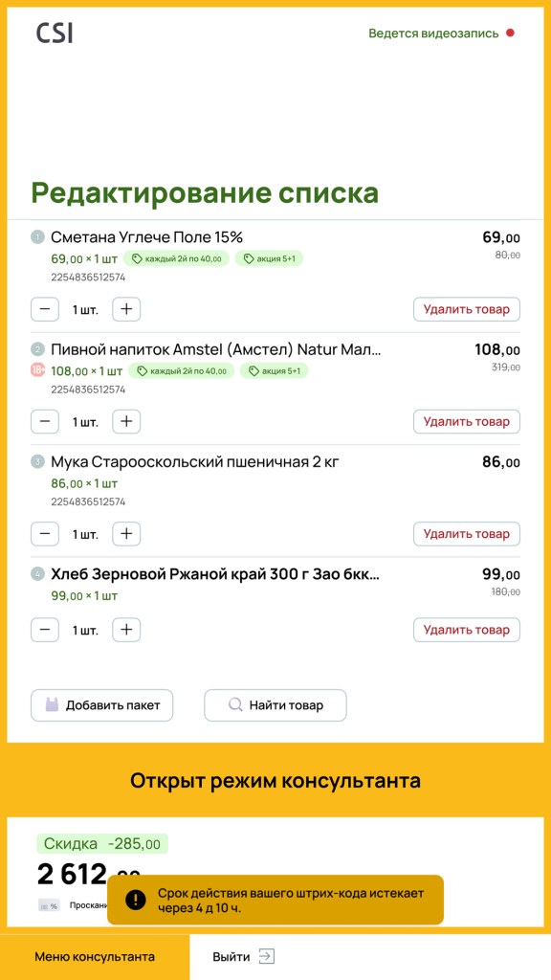Increase quantity of Хлеб Зерновой Ржаной
Screen dimensions: 551x980
coord(126,630)
